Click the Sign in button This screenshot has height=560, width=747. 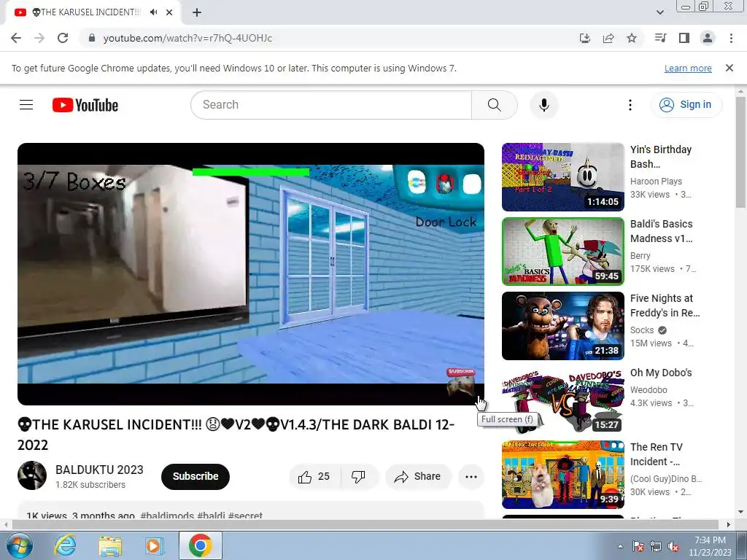686,105
